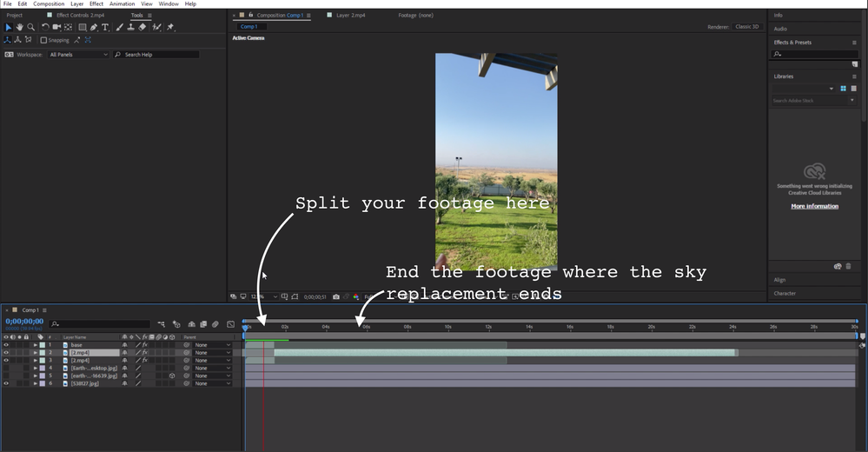Open the File menu

(8, 3)
